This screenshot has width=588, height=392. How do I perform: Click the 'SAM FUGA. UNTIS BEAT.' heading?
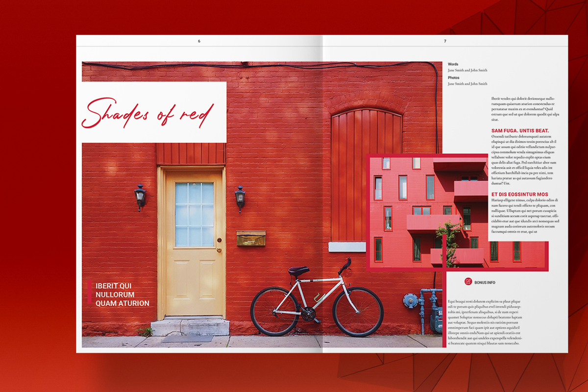pyautogui.click(x=520, y=131)
